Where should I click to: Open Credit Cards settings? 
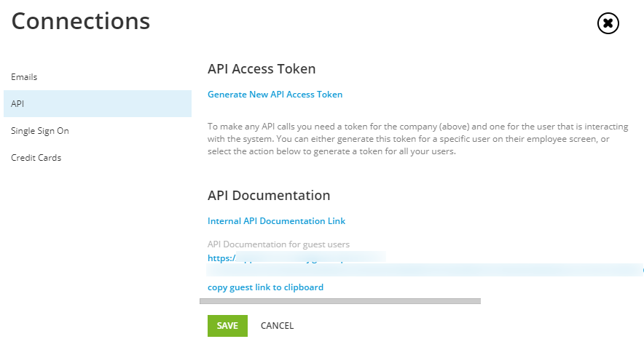36,158
